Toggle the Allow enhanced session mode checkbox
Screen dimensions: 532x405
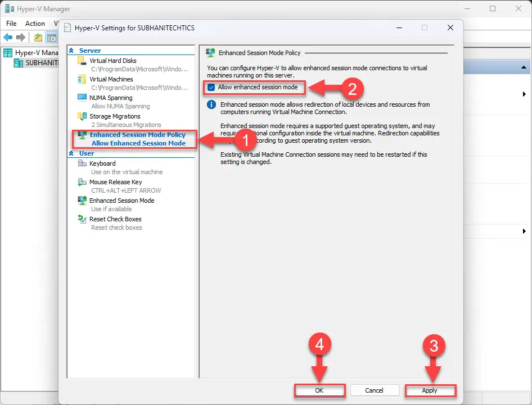click(211, 87)
